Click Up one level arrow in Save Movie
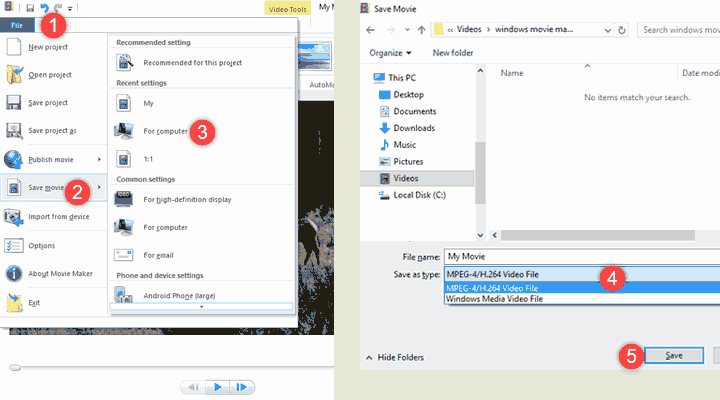The width and height of the screenshot is (720, 400). click(422, 30)
